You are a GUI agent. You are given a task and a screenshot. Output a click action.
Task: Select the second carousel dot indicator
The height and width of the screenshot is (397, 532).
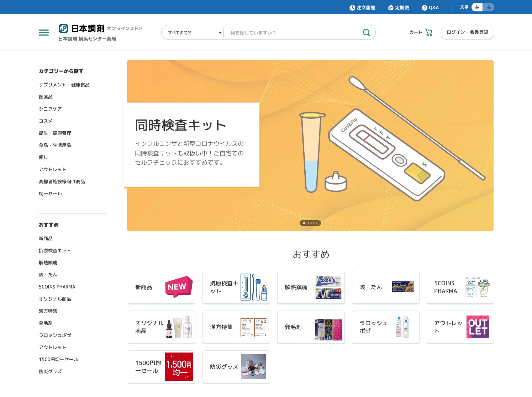coord(308,223)
